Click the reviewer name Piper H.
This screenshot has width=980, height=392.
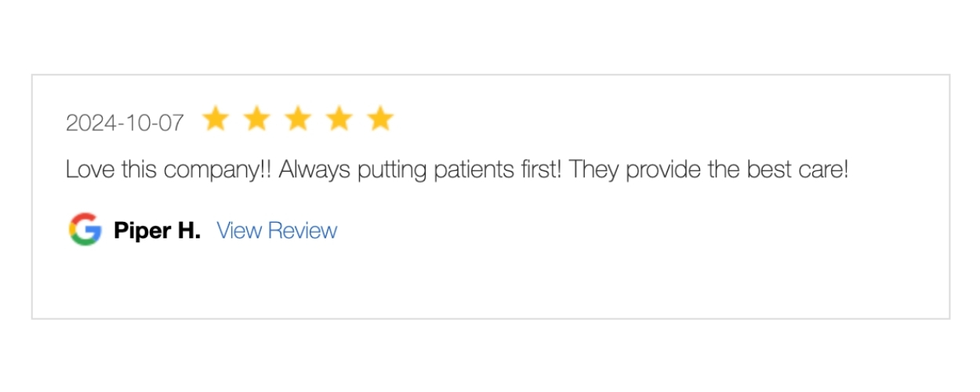[157, 230]
